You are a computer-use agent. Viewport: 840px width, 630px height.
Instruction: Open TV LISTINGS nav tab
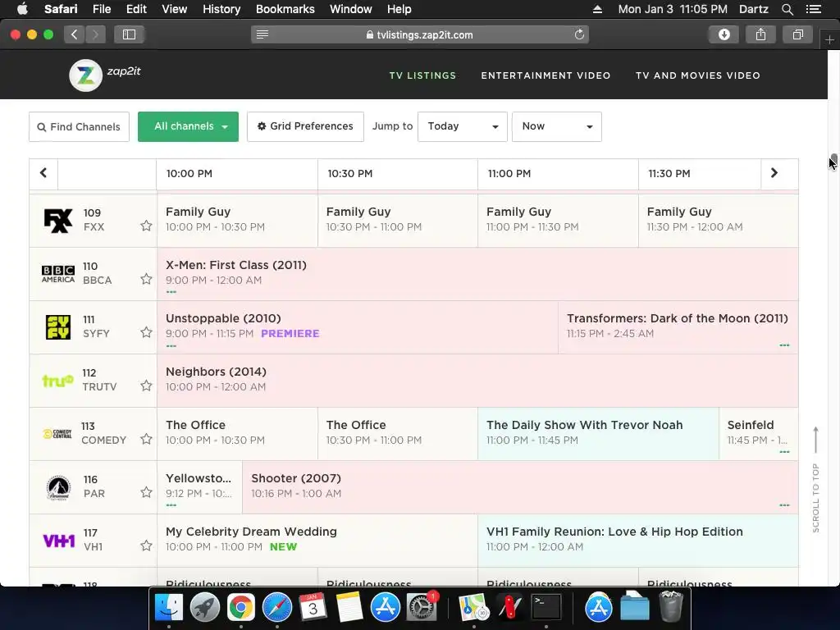click(422, 75)
